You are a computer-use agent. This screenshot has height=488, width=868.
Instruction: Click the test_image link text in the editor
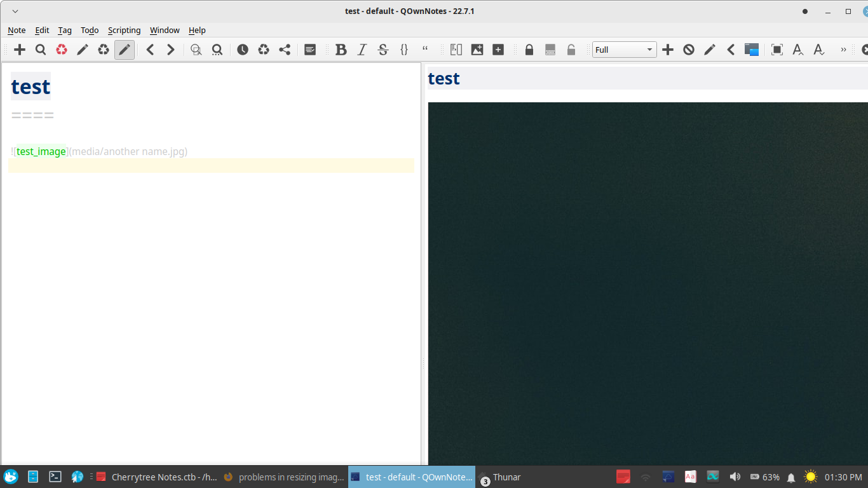[x=41, y=151]
